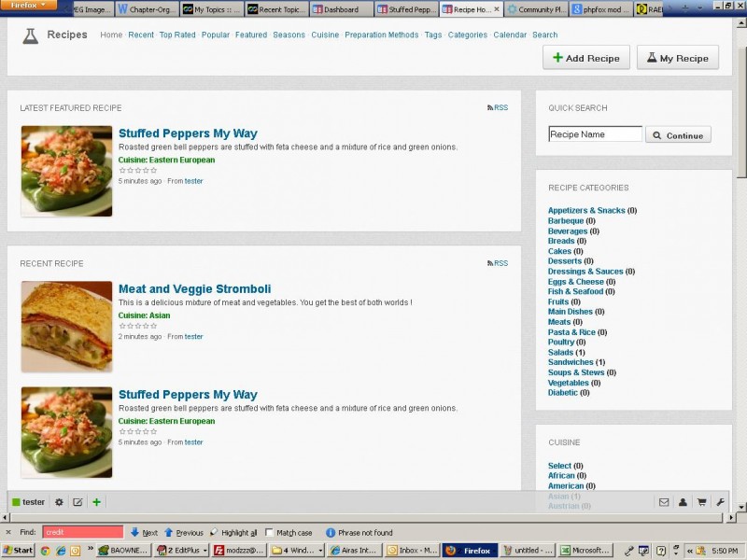
Task: Click the edit pencil icon next to tester
Action: pyautogui.click(x=78, y=502)
